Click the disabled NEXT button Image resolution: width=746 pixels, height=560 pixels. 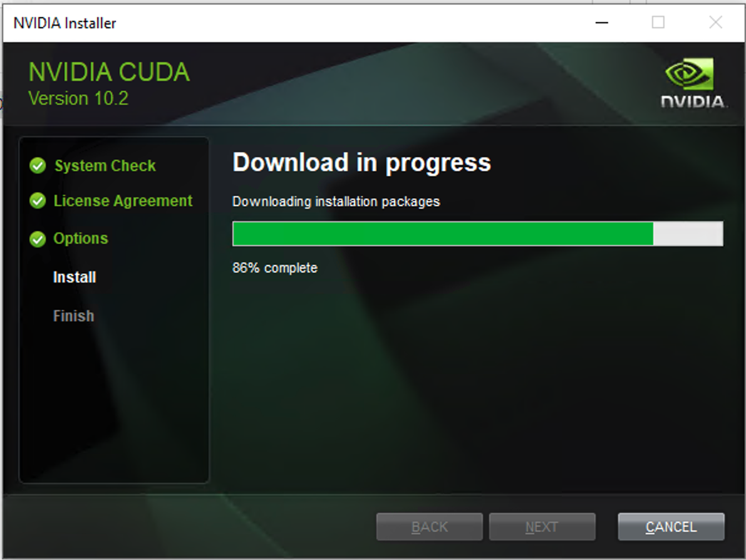[542, 527]
